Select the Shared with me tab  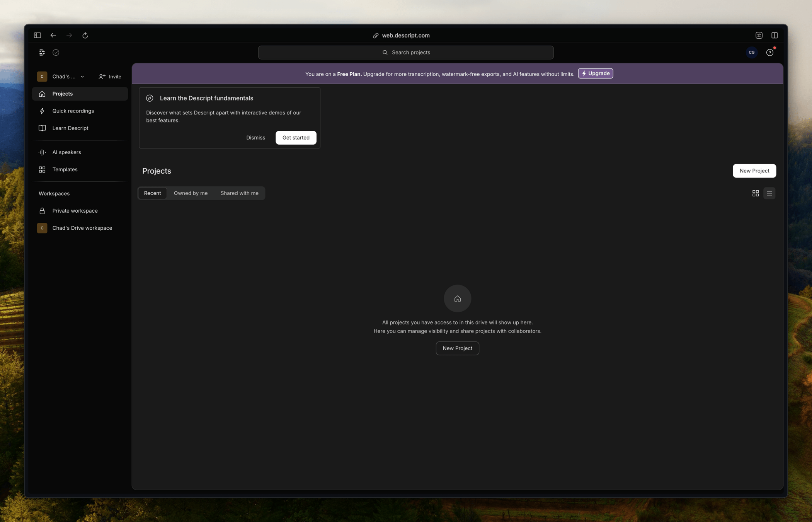point(239,193)
